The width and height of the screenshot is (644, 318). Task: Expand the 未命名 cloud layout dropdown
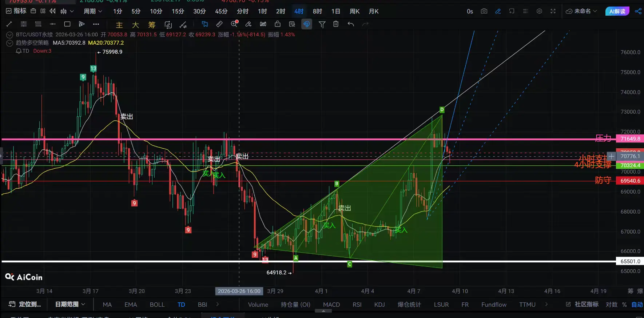(581, 11)
